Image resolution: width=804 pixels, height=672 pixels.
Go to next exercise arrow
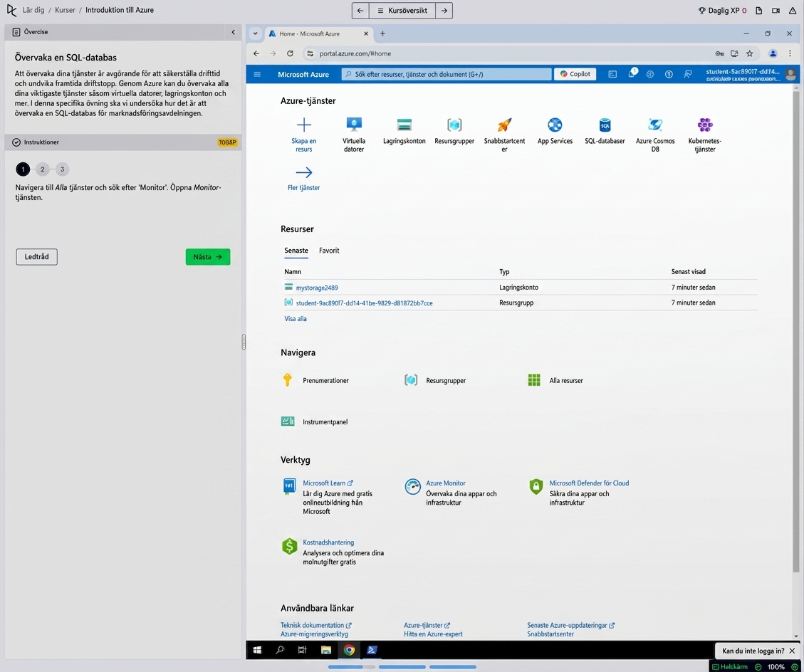tap(444, 10)
